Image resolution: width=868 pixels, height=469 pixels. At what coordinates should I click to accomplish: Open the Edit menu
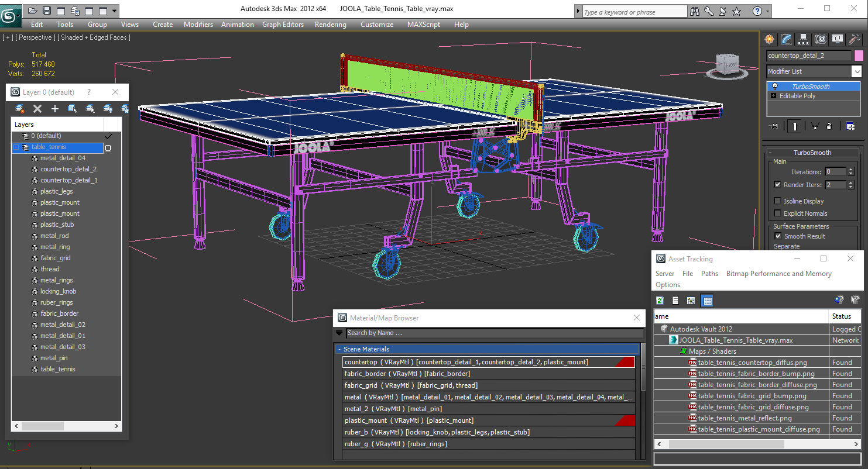[x=37, y=25]
